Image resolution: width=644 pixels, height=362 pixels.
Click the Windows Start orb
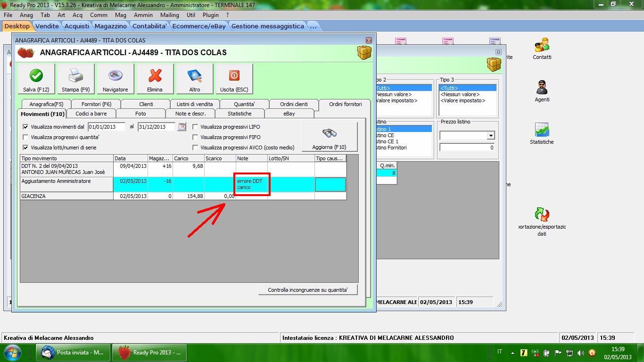point(12,353)
